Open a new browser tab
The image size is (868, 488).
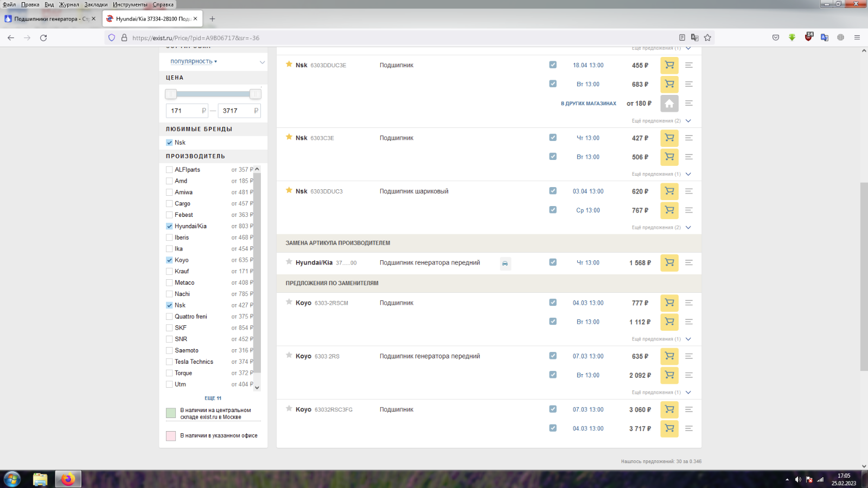[x=212, y=19]
